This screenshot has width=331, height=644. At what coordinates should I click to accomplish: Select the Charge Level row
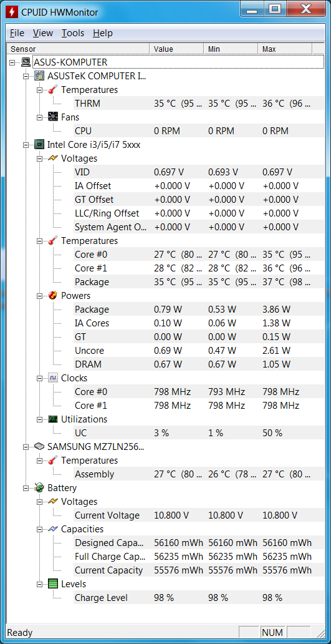(x=193, y=598)
